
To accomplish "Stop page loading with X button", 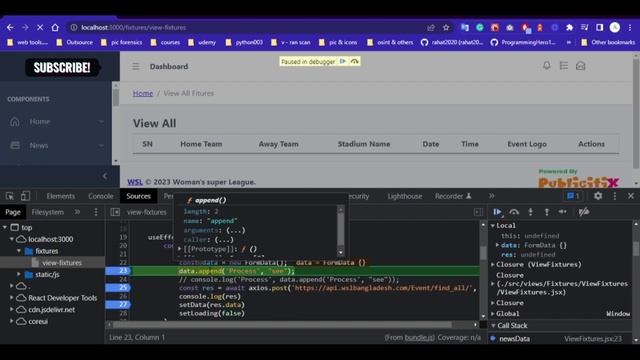I will pyautogui.click(x=40, y=27).
